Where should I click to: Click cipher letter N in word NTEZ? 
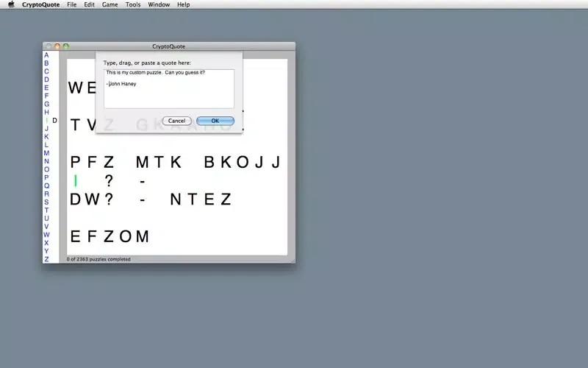(x=176, y=199)
